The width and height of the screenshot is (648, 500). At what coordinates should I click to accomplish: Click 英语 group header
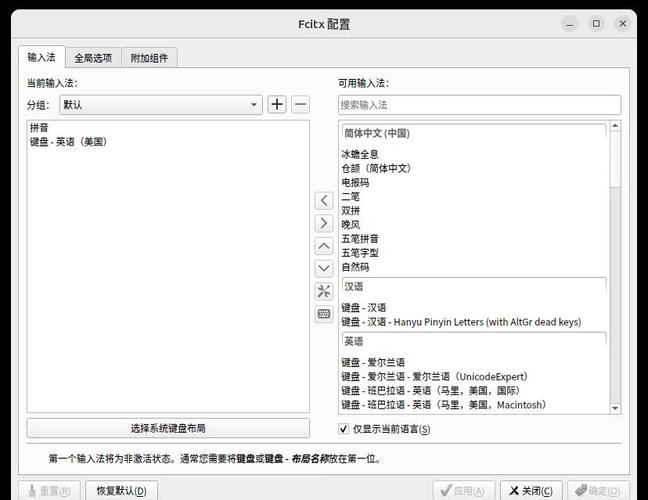point(474,342)
